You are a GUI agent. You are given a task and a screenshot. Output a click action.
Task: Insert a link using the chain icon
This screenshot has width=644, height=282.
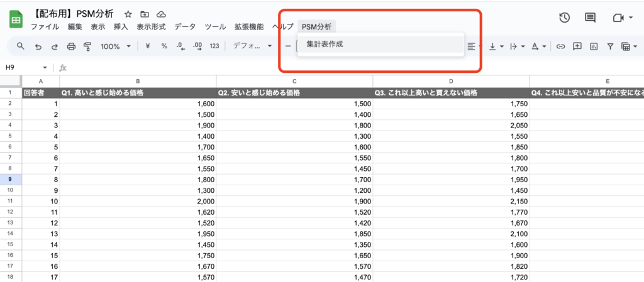[560, 46]
